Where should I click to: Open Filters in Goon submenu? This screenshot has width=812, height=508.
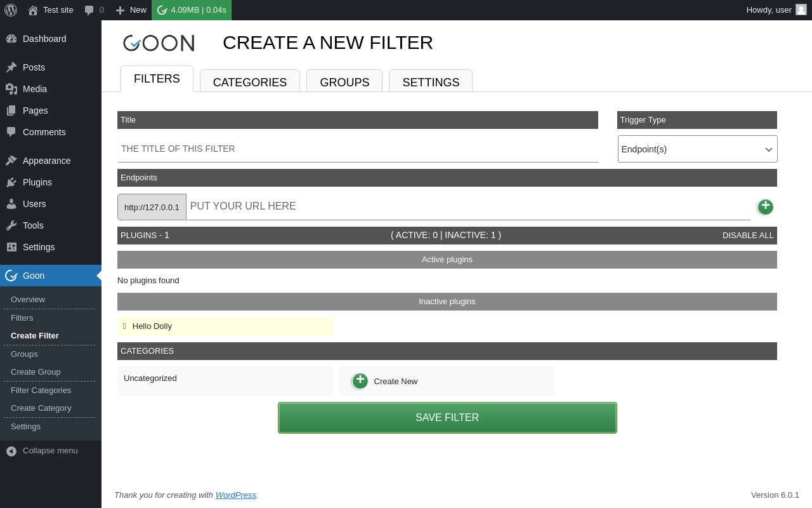(x=22, y=318)
